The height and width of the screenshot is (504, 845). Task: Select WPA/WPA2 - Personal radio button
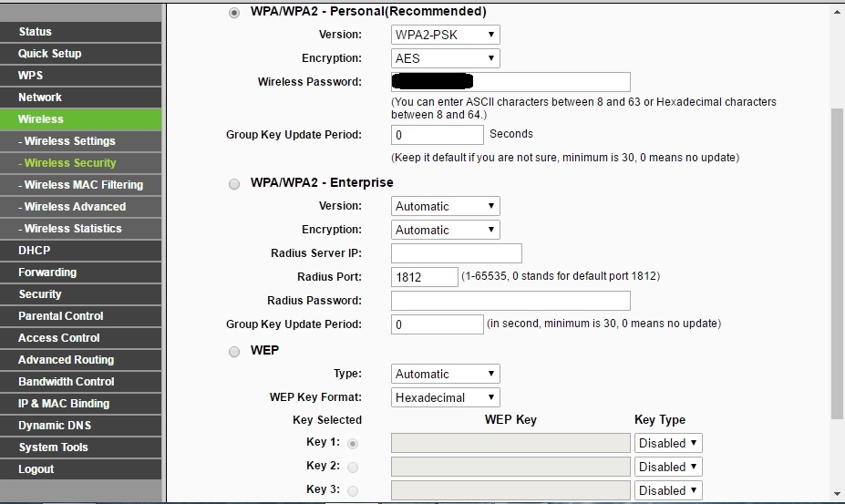point(235,12)
